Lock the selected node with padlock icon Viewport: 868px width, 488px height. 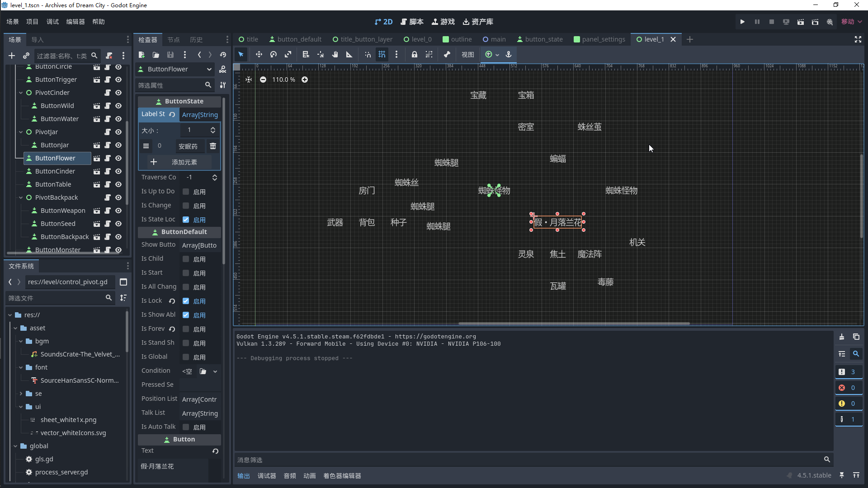click(414, 55)
